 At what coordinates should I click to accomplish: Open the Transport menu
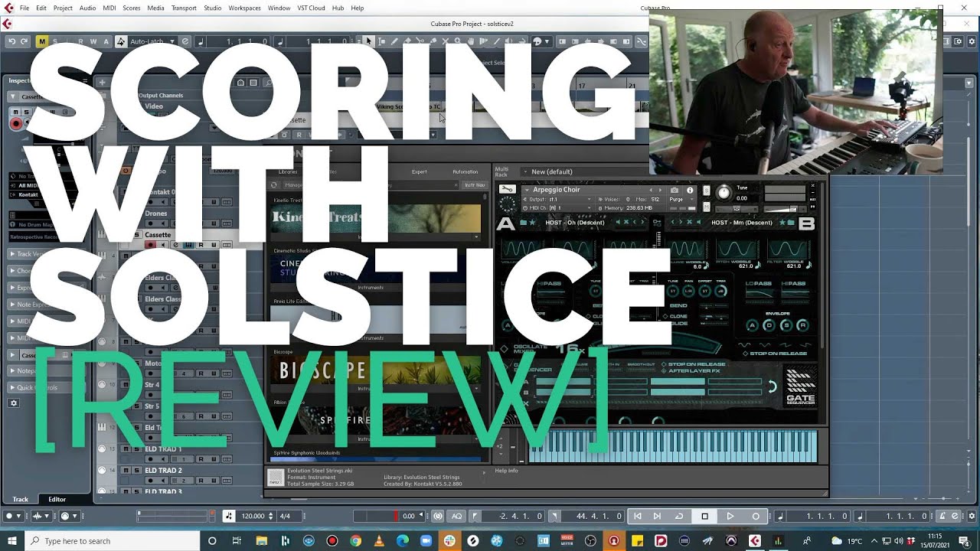click(x=184, y=8)
